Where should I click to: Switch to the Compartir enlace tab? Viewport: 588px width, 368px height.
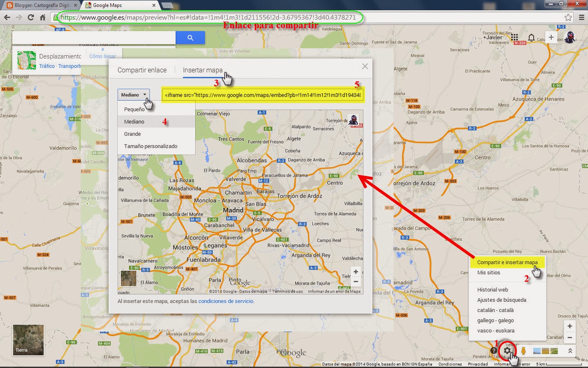coord(142,70)
